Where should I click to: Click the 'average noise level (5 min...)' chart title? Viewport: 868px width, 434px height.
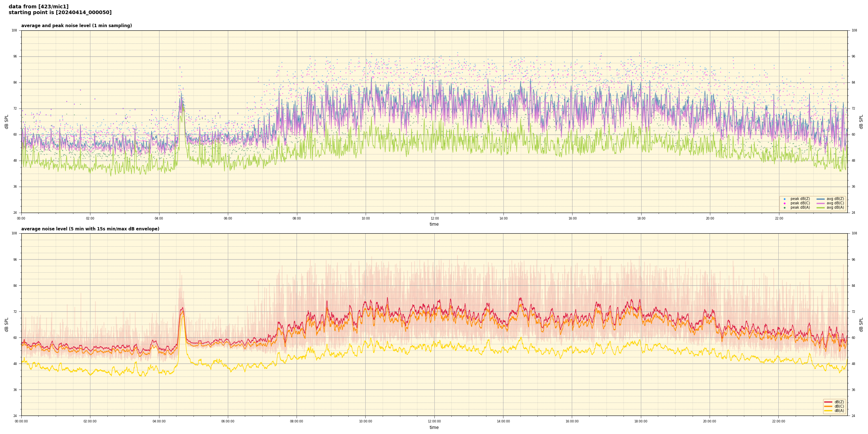coord(90,229)
